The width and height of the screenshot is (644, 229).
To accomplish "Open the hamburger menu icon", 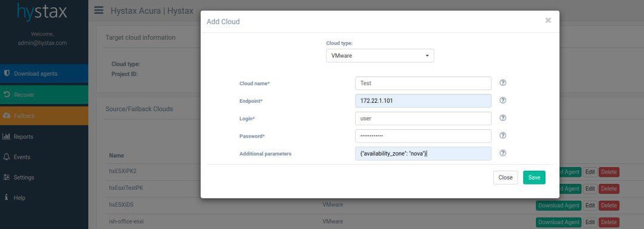I will click(99, 10).
